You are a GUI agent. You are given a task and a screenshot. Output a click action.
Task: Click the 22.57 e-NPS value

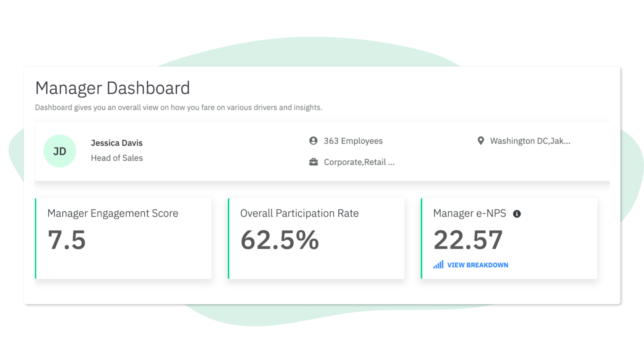[468, 240]
